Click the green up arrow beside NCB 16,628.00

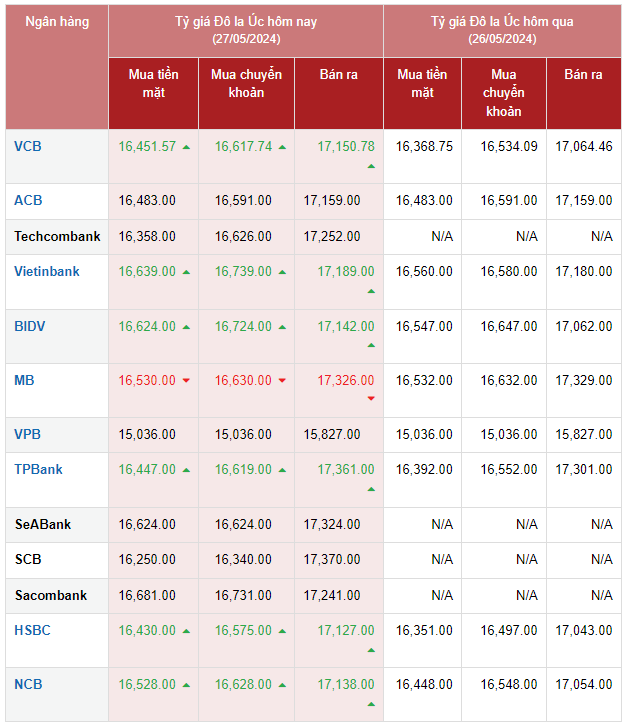pos(282,685)
